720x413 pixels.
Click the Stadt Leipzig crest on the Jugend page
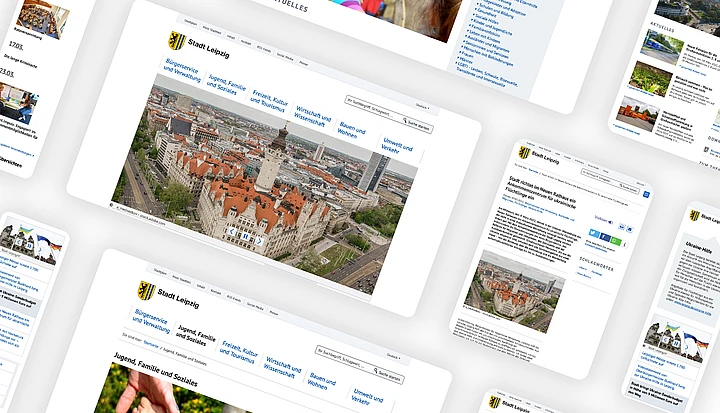(146, 290)
